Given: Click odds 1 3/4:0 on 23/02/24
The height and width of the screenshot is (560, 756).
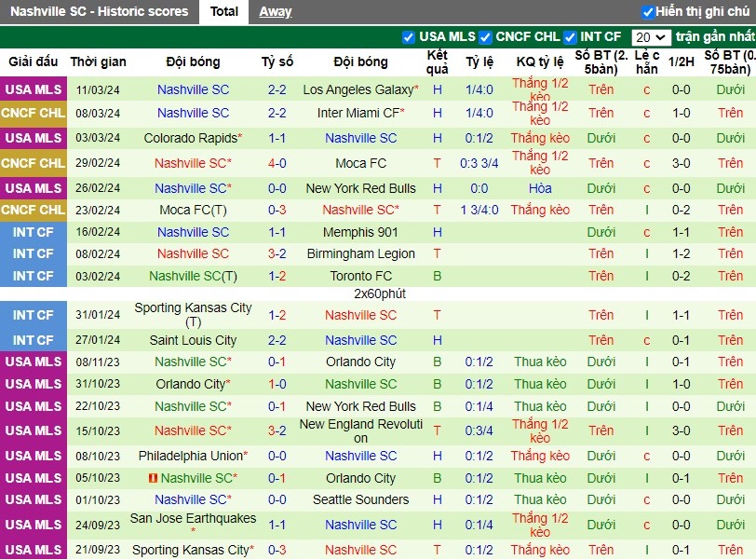Looking at the screenshot, I should tap(479, 210).
